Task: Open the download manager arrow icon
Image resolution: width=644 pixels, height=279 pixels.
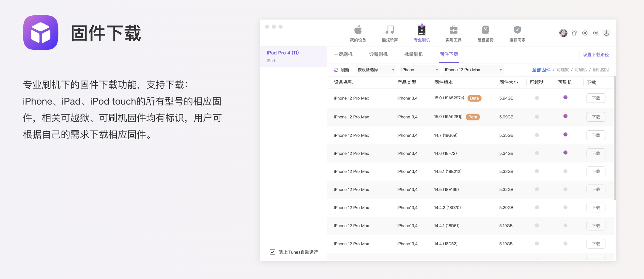Action: (606, 33)
